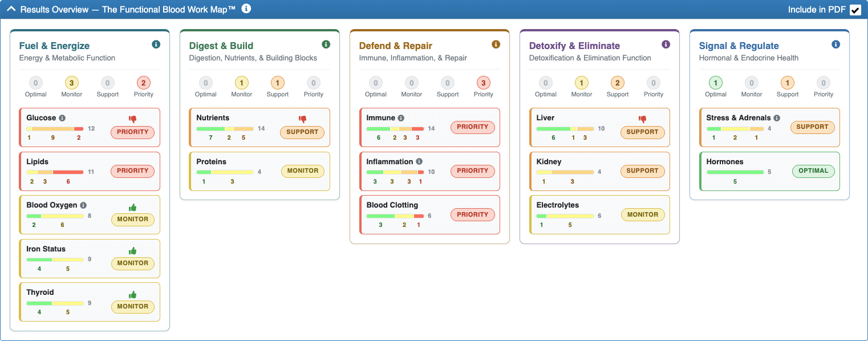868x341 pixels.
Task: Click the Lipids PRIORITY badge
Action: (133, 170)
